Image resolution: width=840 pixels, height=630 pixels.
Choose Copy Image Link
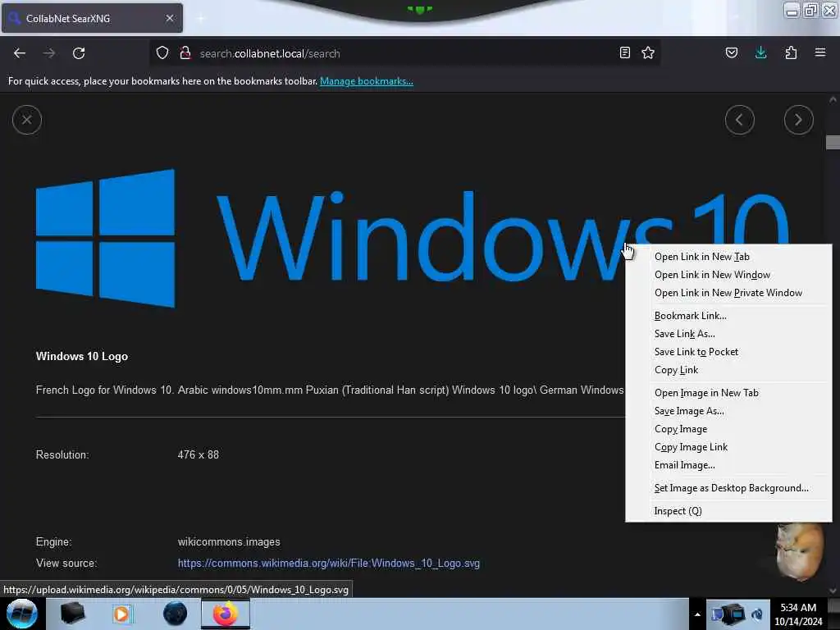pos(728,447)
